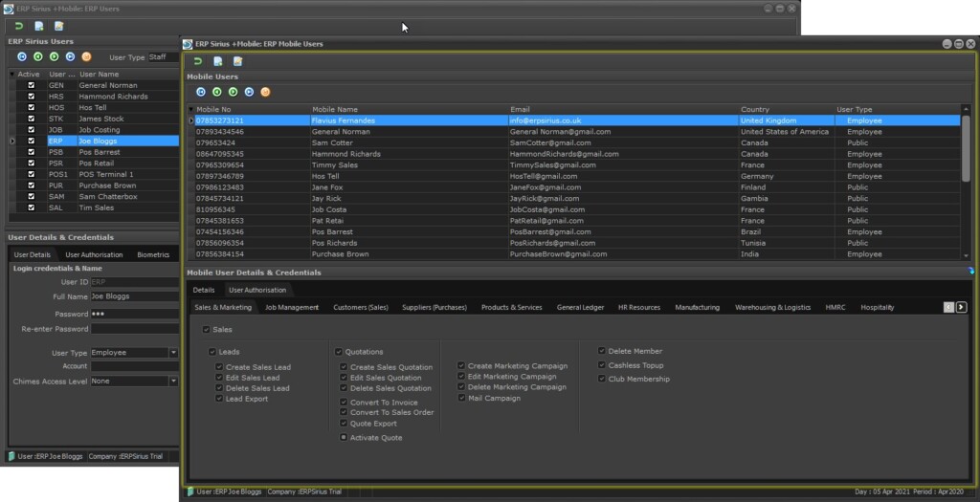Screen dimensions: 980x502
Task: Click the Password input field
Action: (134, 314)
